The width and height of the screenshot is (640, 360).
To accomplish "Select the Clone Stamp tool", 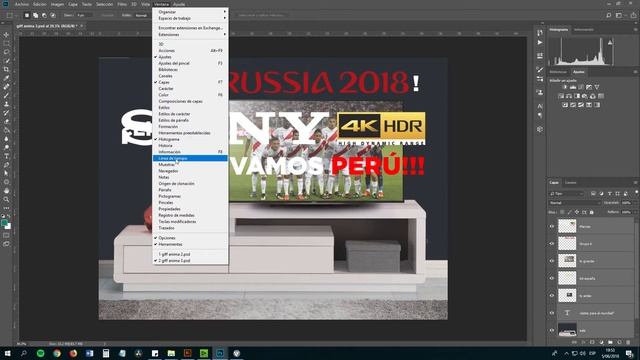I will pyautogui.click(x=6, y=104).
